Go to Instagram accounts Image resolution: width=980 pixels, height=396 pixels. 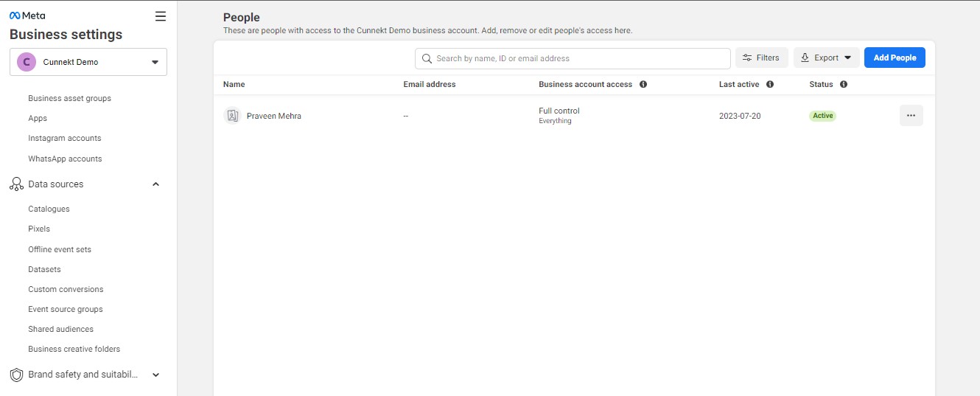(65, 138)
